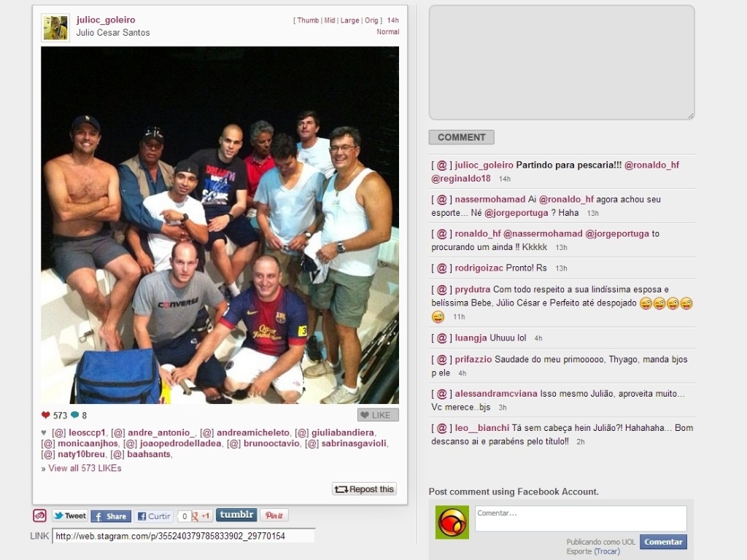Click the Facebook Curtir button
Image resolution: width=747 pixels, height=560 pixels.
(154, 516)
